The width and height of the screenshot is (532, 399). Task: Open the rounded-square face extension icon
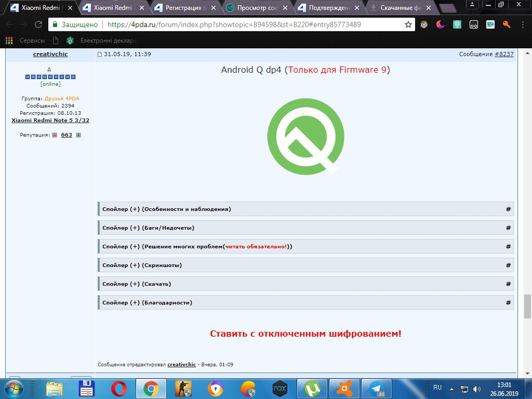[474, 24]
